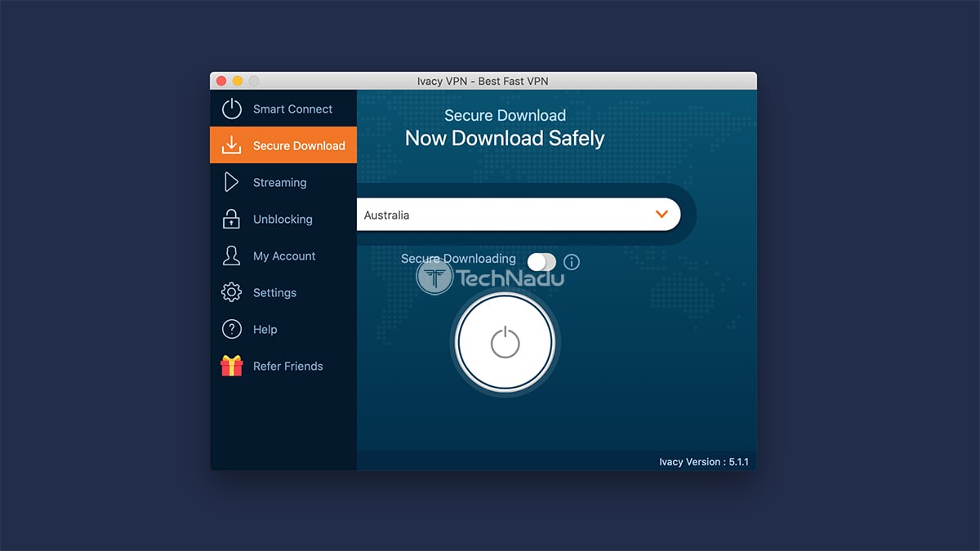Image resolution: width=980 pixels, height=551 pixels.
Task: Click the Australia location field
Action: pos(519,215)
